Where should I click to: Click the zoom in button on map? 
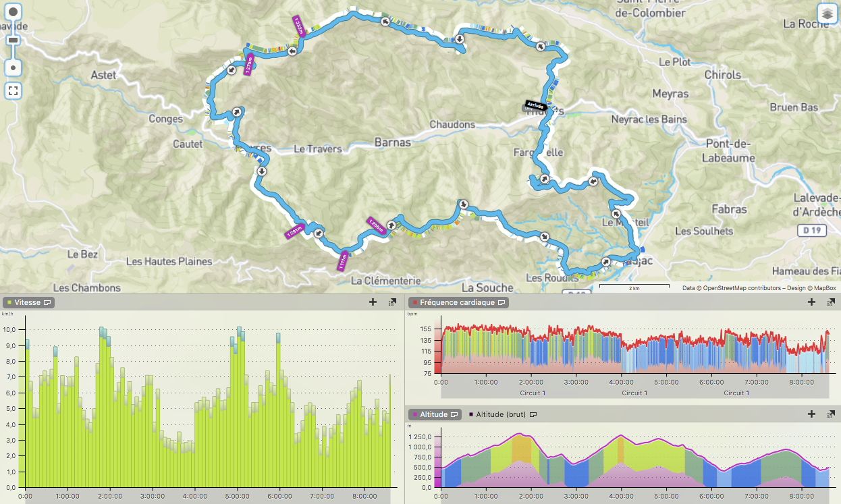pos(13,13)
